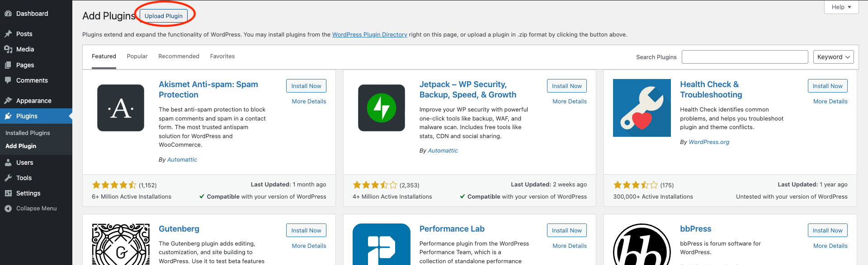
Task: Click the Dashboard icon in sidebar
Action: coord(8,14)
